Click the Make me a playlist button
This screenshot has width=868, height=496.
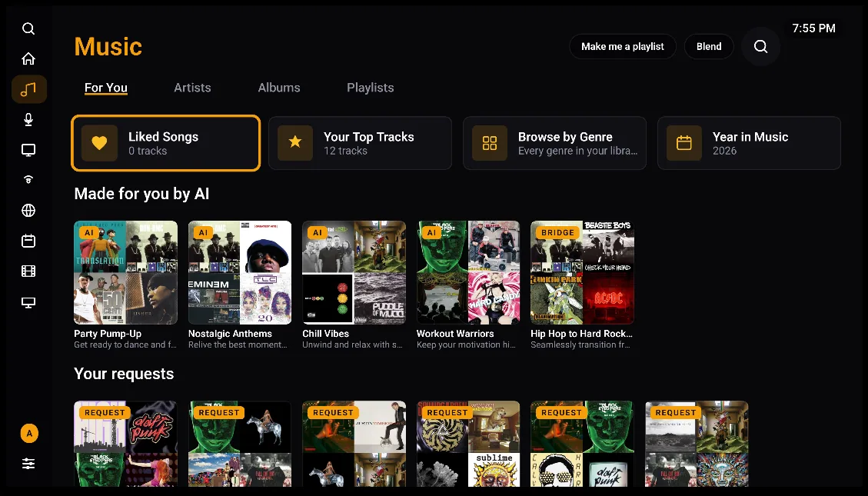point(623,46)
